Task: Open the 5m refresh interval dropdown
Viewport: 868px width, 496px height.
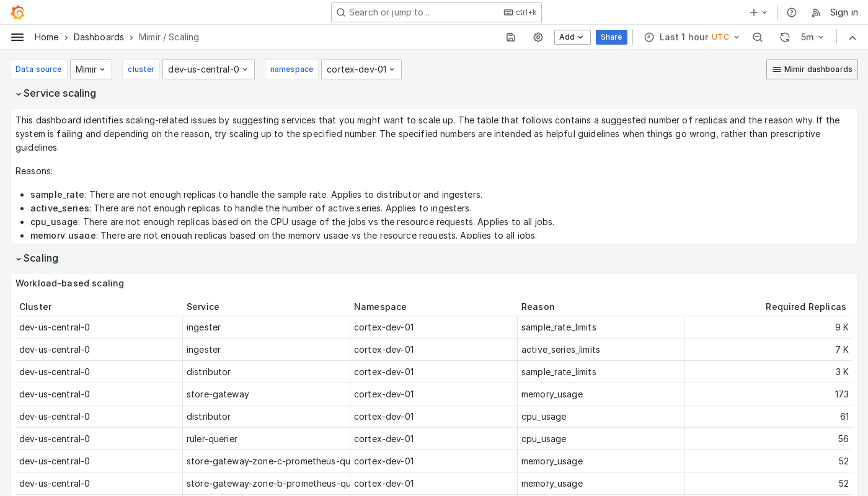Action: click(812, 37)
